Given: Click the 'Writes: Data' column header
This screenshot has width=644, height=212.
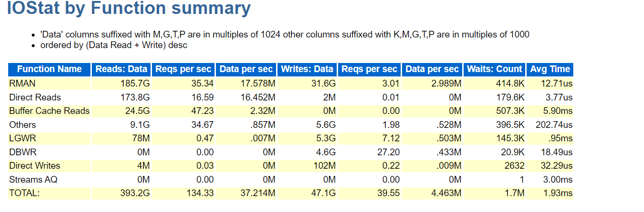Looking at the screenshot, I should point(307,69).
